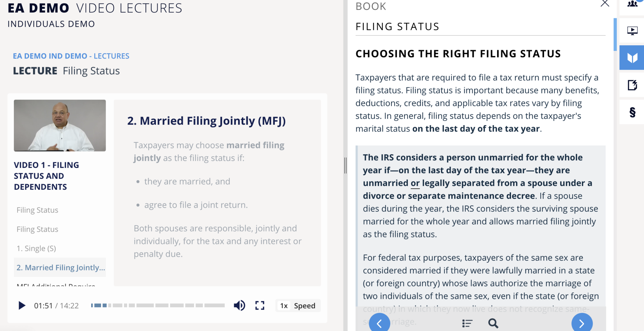Mute the lecture volume speaker
Viewport: 644px width, 331px height.
[239, 305]
